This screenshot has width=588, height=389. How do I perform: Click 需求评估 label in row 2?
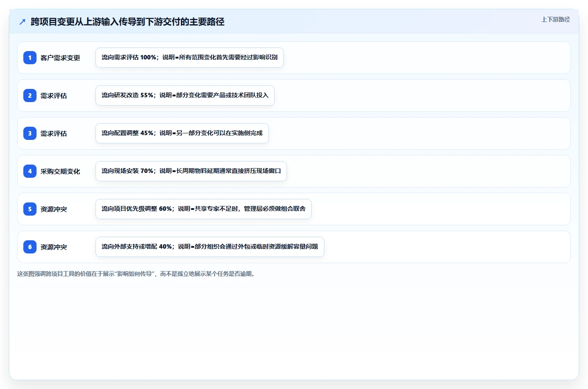tap(54, 95)
